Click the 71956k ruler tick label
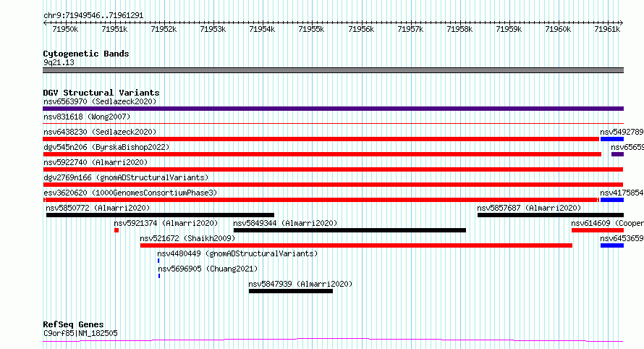Viewport: 644px width, 349px height. click(361, 29)
